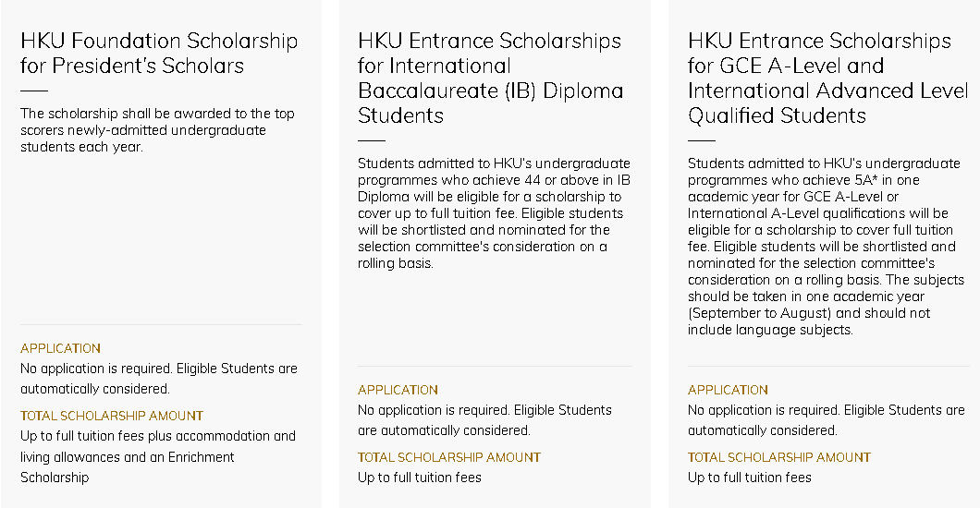
Task: Click the short underline beneath the IB Diploma heading
Action: point(372,141)
